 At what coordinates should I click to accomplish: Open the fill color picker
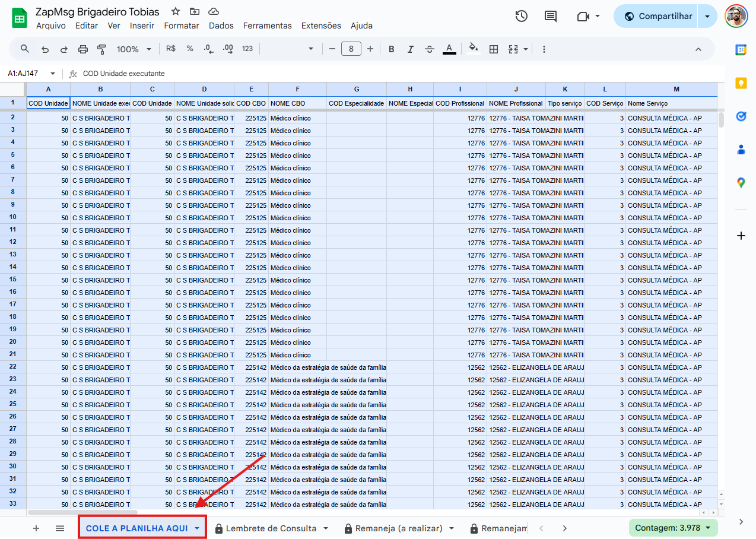[473, 49]
